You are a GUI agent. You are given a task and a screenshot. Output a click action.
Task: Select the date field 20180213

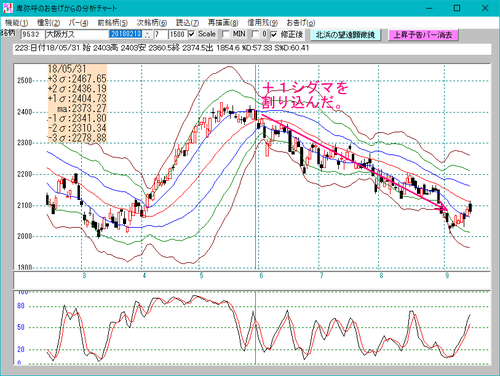click(126, 34)
